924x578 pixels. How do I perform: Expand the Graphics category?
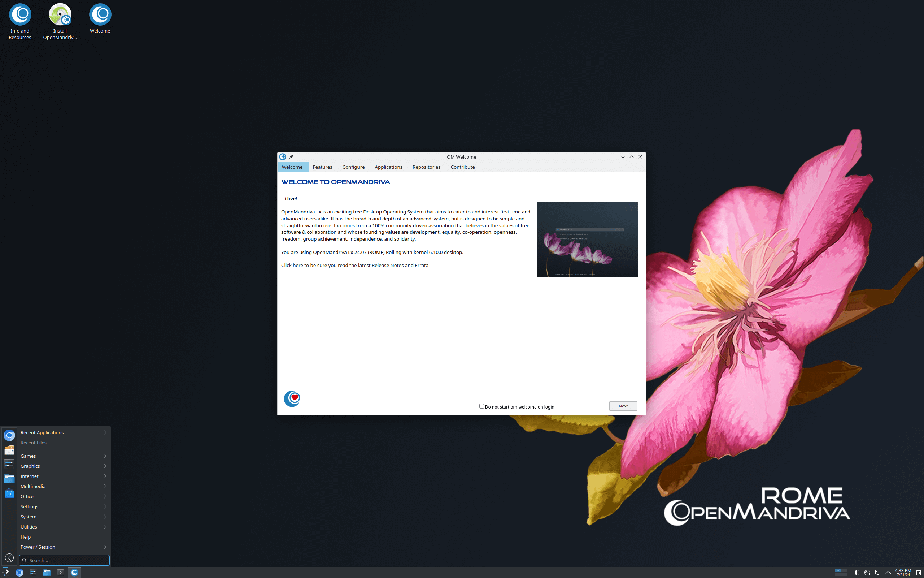[64, 466]
